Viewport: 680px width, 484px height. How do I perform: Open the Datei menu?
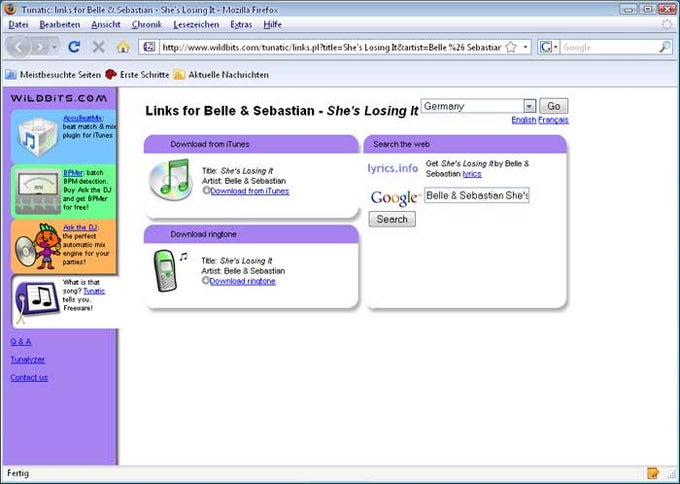pyautogui.click(x=18, y=25)
